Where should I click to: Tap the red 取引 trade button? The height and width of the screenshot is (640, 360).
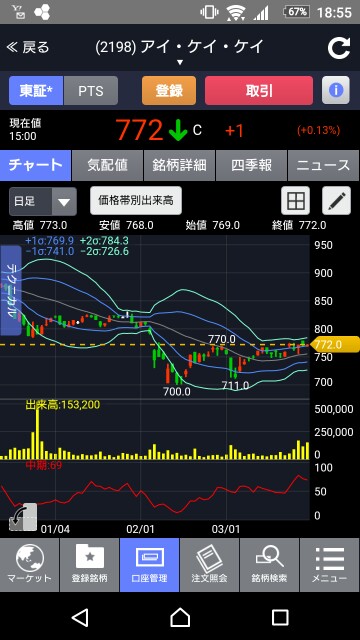(x=259, y=91)
